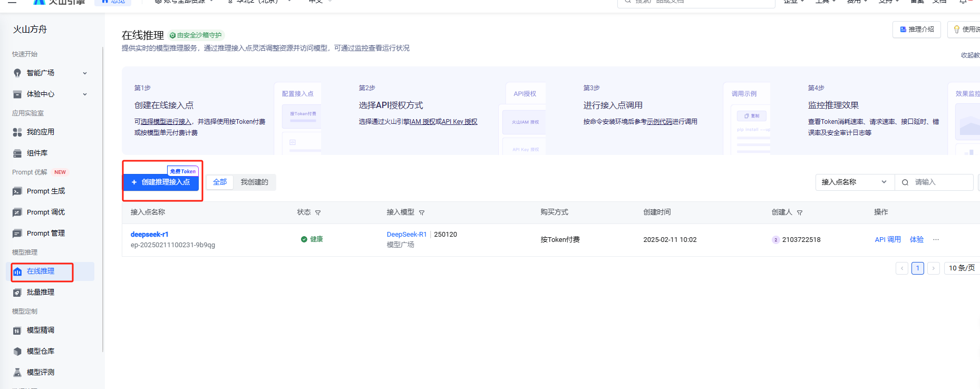Click the 创建在线接入点 step title

pos(164,105)
